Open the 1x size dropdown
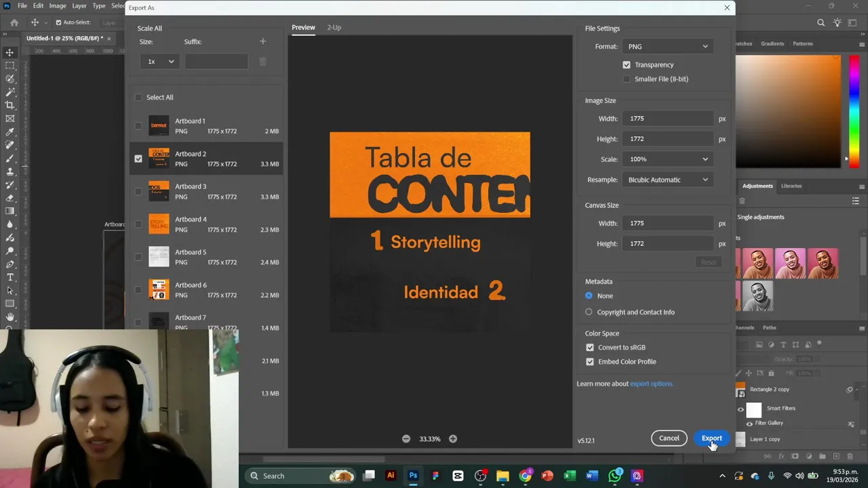868x488 pixels. tap(161, 62)
